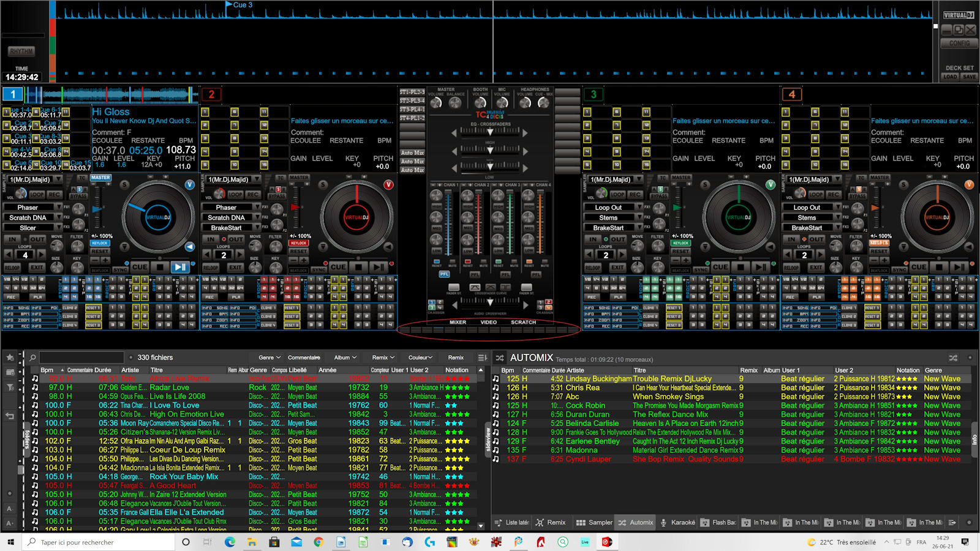980x551 pixels.
Task: Click the loop IN button on deck 1
Action: click(12, 239)
